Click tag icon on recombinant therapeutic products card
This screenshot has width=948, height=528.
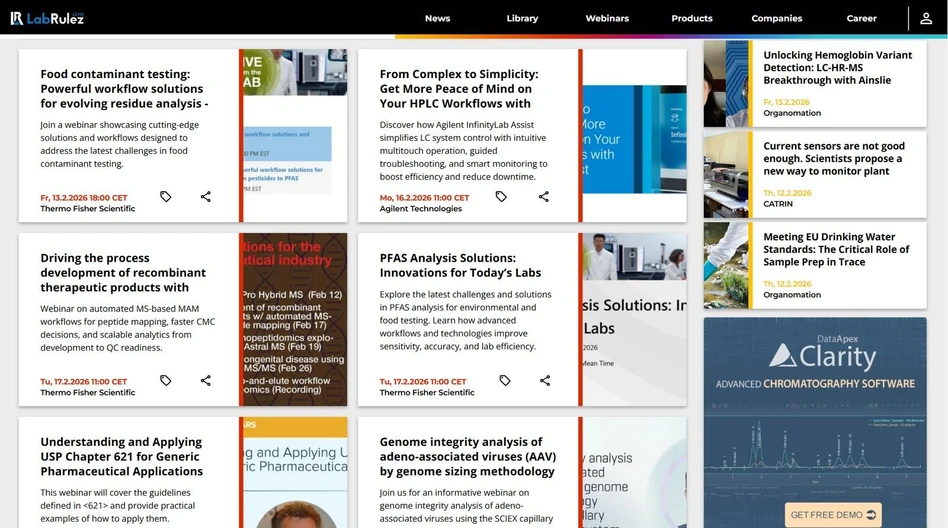[166, 381]
